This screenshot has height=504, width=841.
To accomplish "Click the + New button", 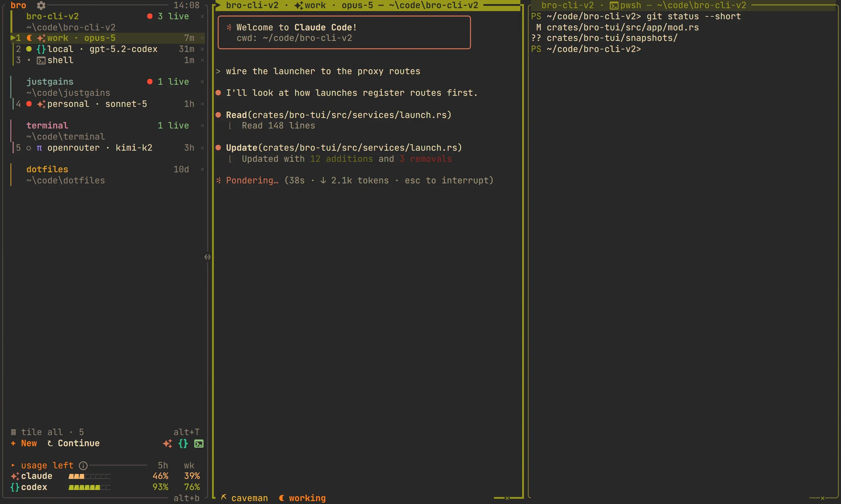I will tap(24, 443).
